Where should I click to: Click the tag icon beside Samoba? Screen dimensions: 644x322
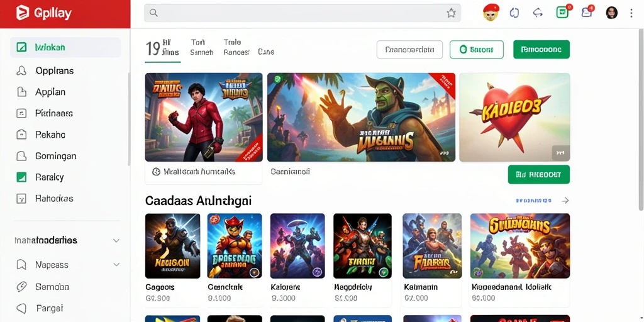(21, 287)
